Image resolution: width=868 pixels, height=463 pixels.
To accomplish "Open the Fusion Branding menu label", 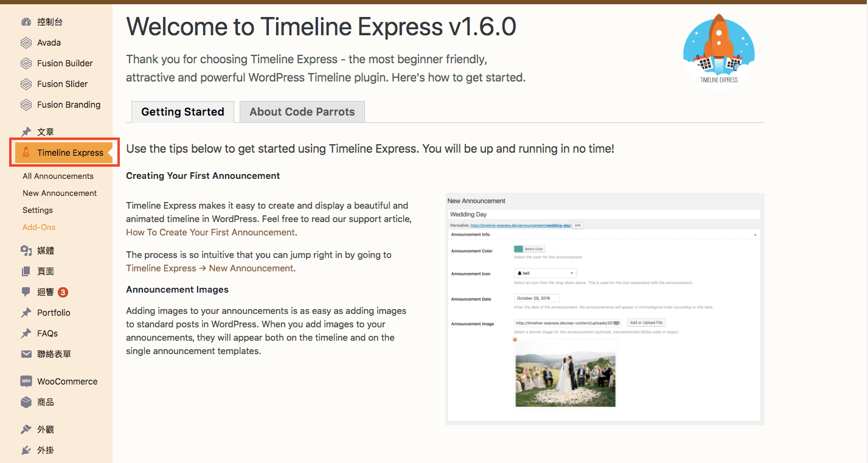I will [x=69, y=105].
